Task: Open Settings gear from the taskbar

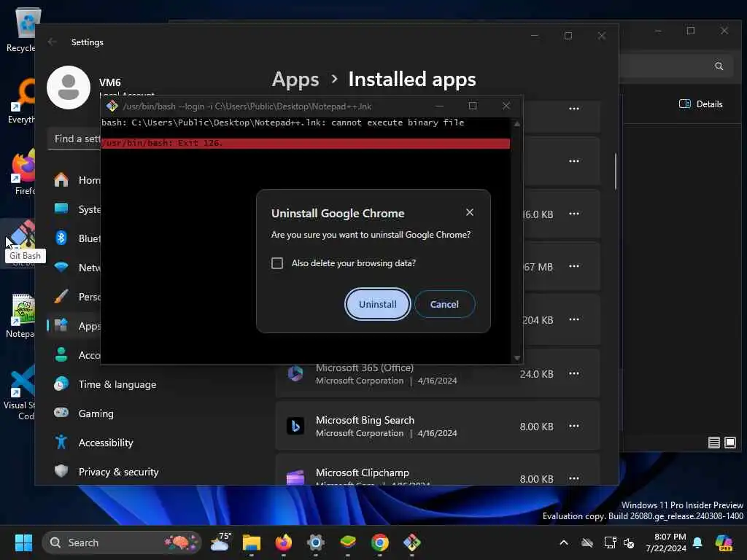Action: point(315,542)
